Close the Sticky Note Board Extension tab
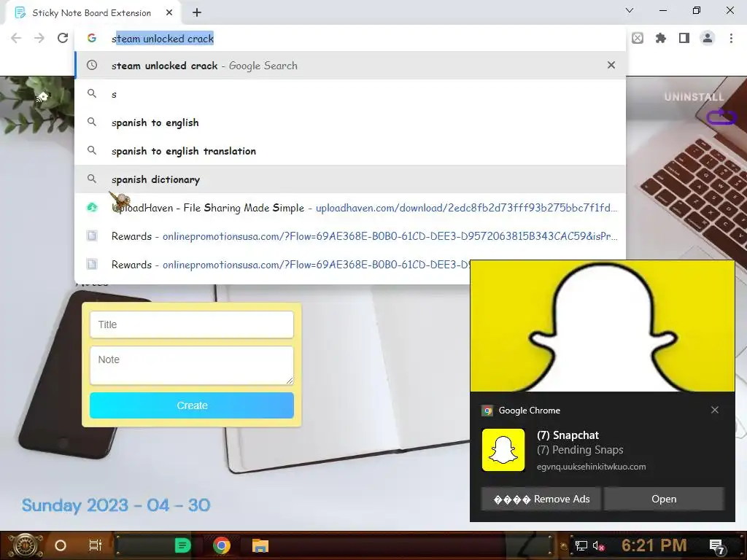This screenshot has height=560, width=747. click(169, 13)
